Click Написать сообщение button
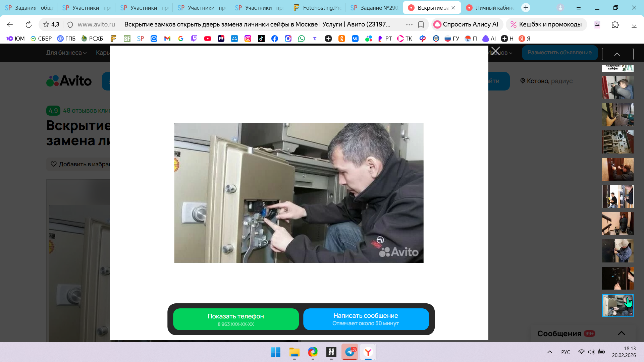Screen dimensions: 644x362 click(366, 319)
